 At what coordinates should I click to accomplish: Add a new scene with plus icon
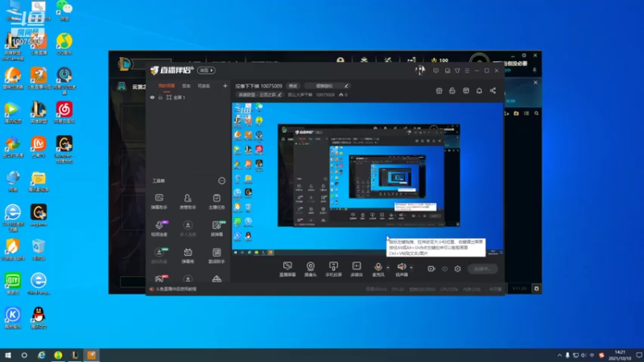(x=225, y=86)
